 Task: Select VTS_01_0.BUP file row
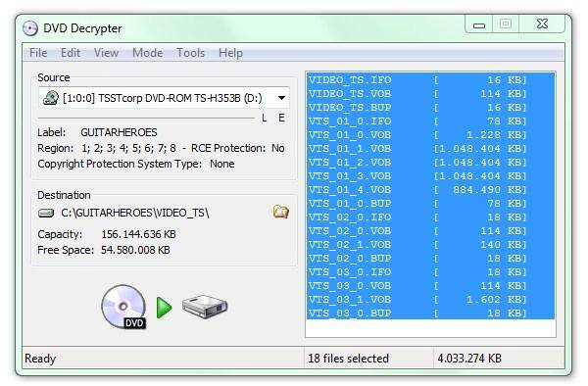click(x=430, y=204)
